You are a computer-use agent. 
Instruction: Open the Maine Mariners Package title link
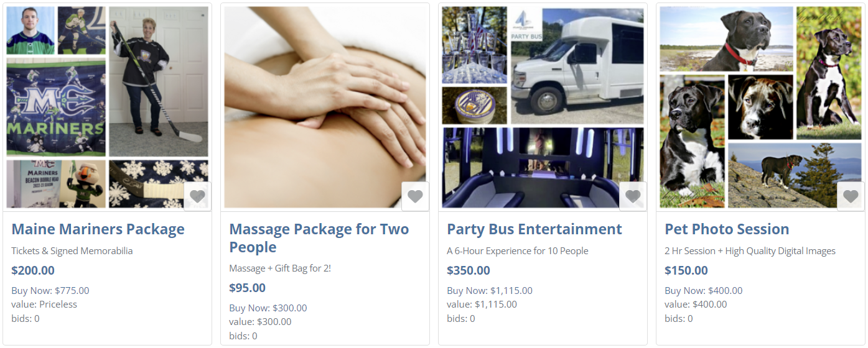click(x=98, y=229)
